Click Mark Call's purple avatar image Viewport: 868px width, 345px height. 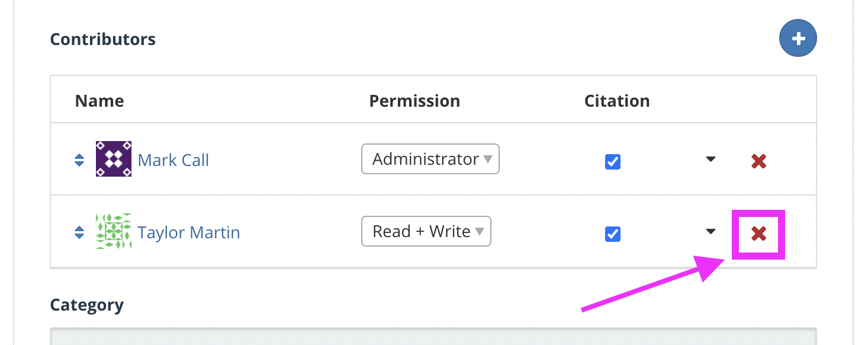[114, 159]
